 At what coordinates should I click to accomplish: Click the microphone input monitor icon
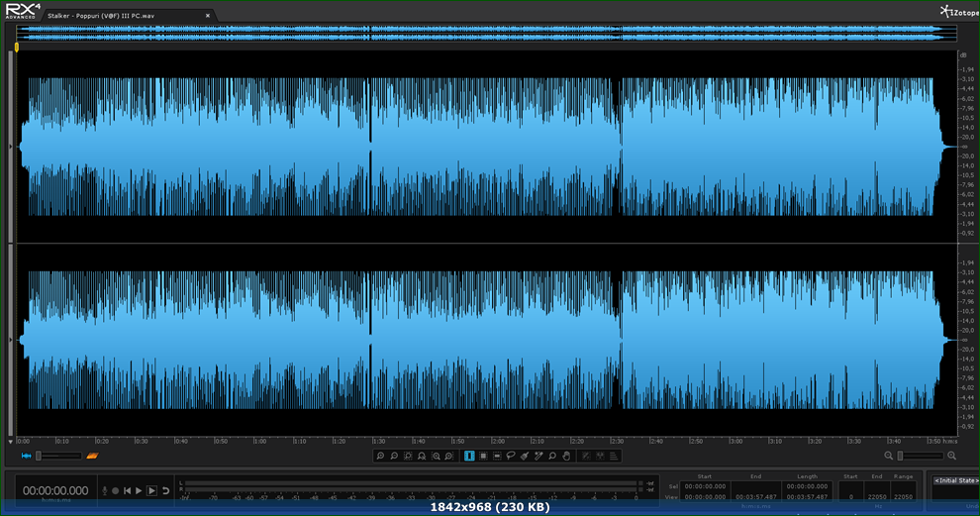click(105, 491)
